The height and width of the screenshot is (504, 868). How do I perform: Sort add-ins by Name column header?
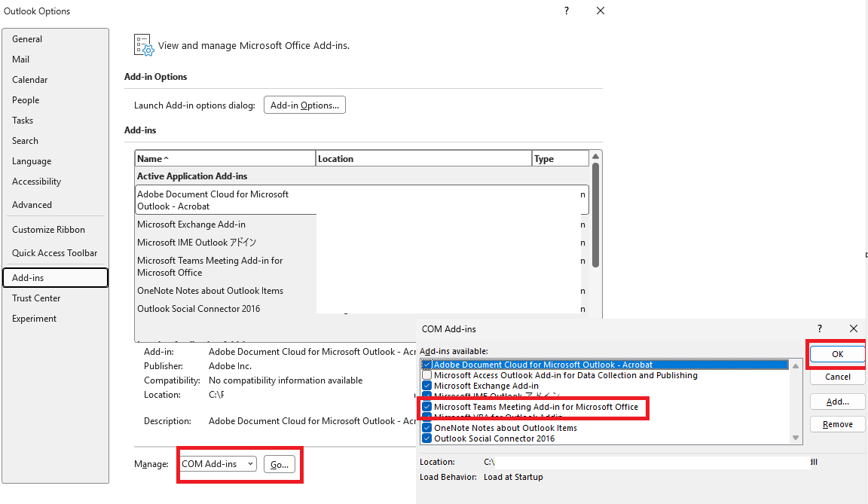click(225, 159)
